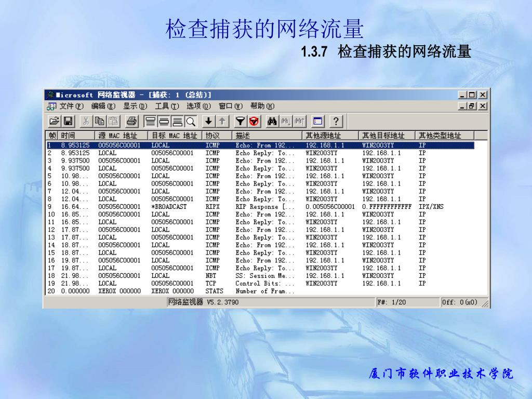This screenshot has height=399, width=532.
Task: Click the 0.005056C00001 source address cell
Action: (330, 207)
